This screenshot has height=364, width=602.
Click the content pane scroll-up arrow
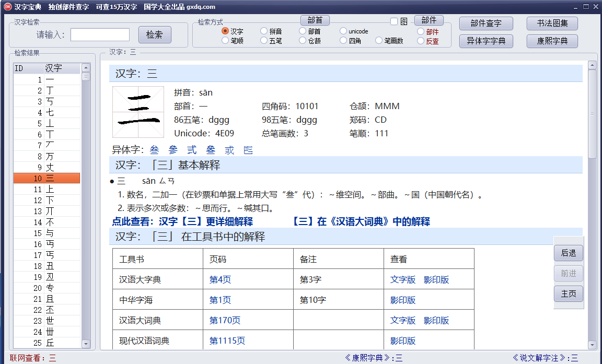coord(592,65)
